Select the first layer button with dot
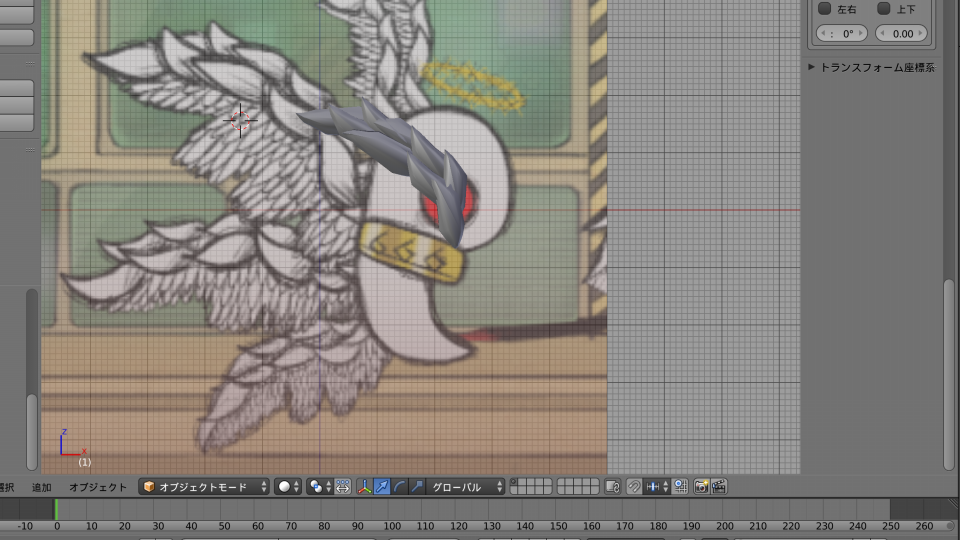This screenshot has height=540, width=960. (x=514, y=482)
